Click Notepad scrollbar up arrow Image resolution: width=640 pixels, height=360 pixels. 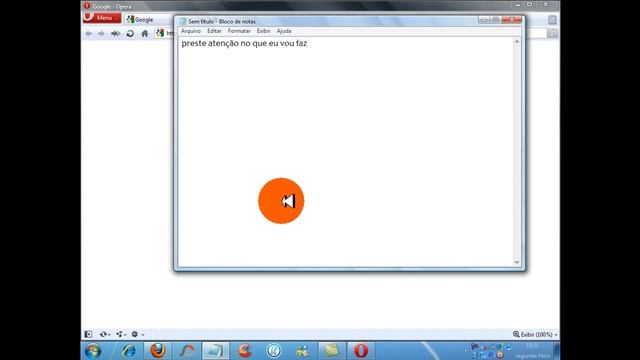[517, 41]
